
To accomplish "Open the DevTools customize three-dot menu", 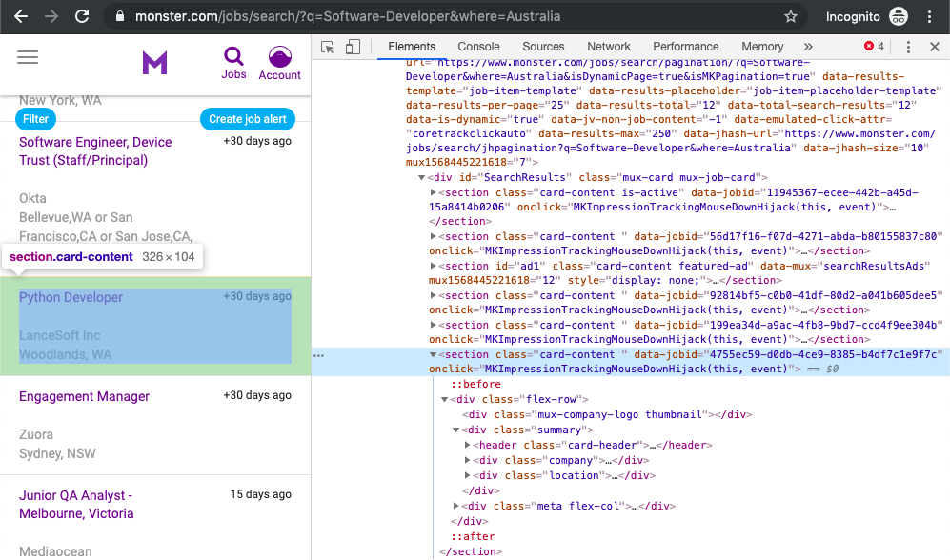I will 907,47.
